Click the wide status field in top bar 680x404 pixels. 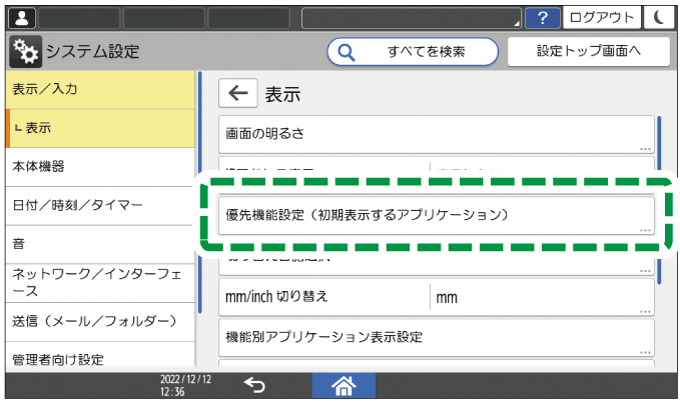(411, 18)
